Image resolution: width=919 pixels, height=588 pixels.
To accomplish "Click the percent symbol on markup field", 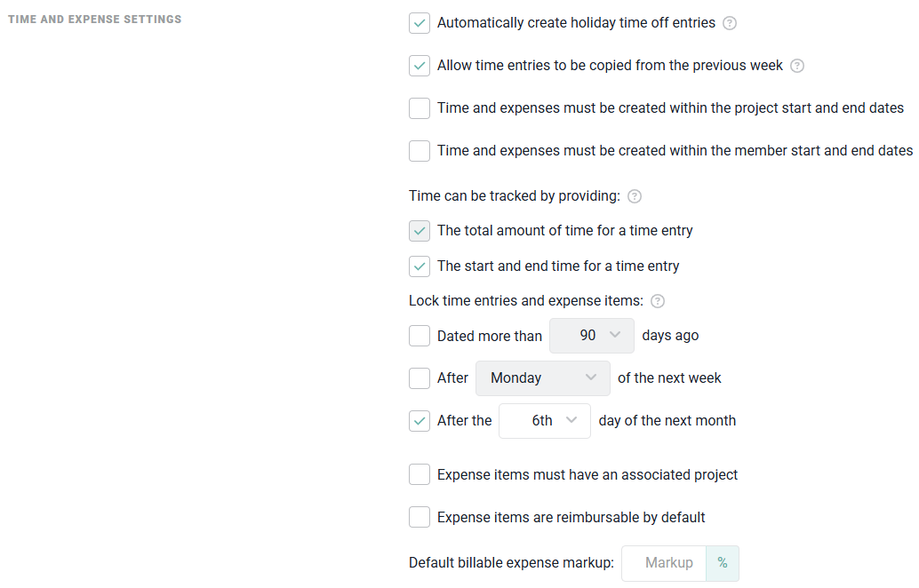I will pos(722,563).
